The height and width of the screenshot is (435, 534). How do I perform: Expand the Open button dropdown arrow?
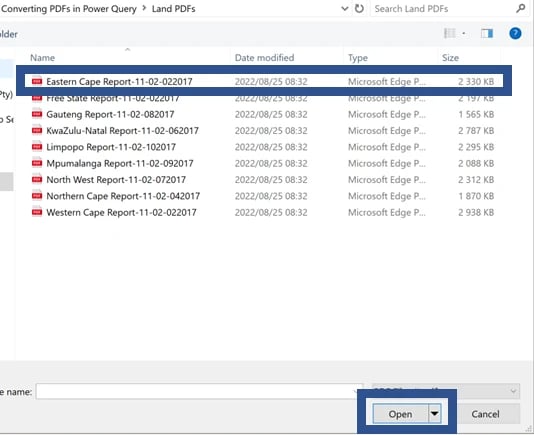pyautogui.click(x=435, y=414)
